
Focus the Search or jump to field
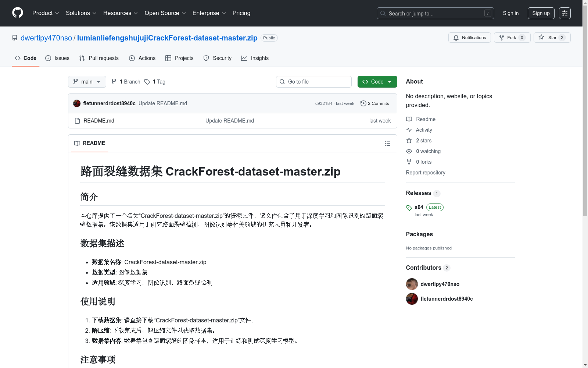[x=435, y=13]
